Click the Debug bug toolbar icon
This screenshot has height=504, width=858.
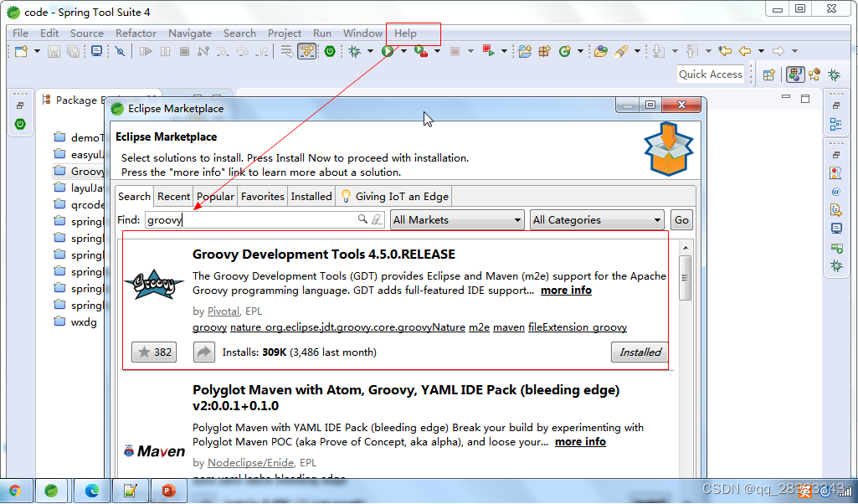click(355, 51)
